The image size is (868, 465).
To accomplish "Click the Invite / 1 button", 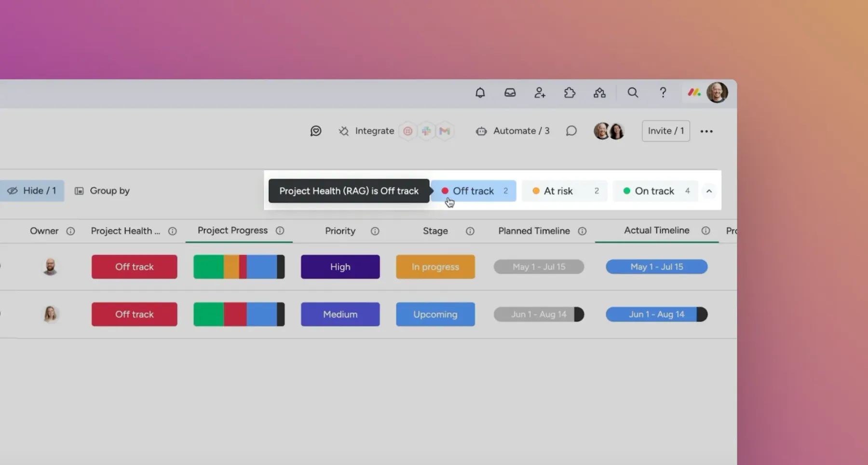I will coord(665,131).
